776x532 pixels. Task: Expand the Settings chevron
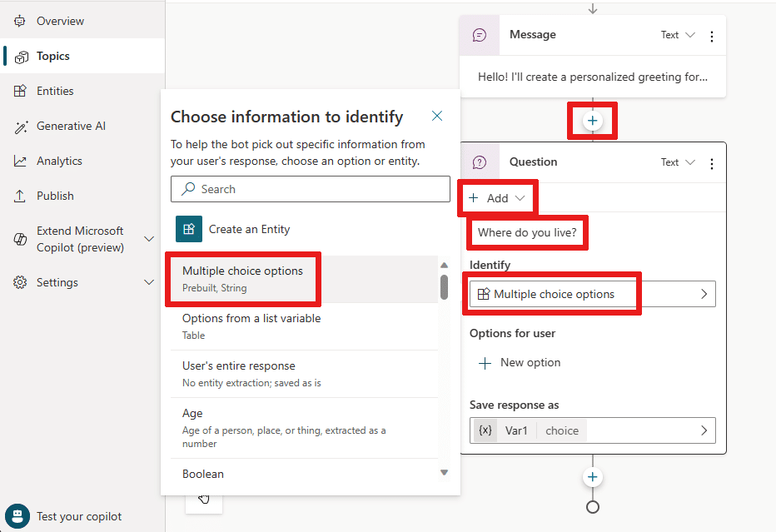coord(148,282)
